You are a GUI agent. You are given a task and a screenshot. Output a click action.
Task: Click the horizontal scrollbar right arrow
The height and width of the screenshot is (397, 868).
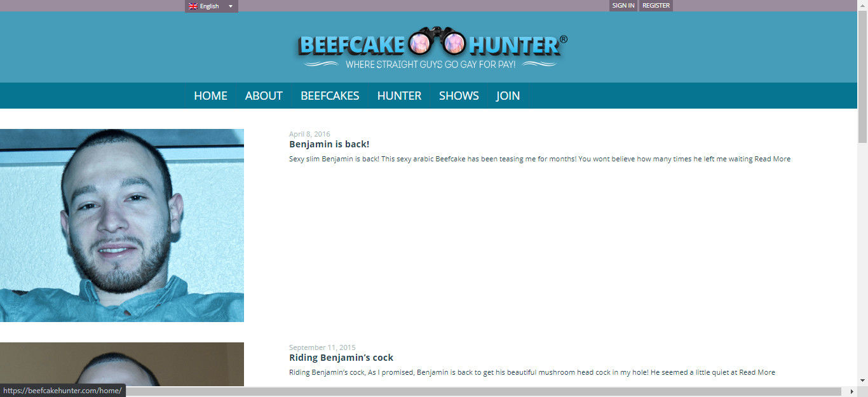[x=851, y=391]
